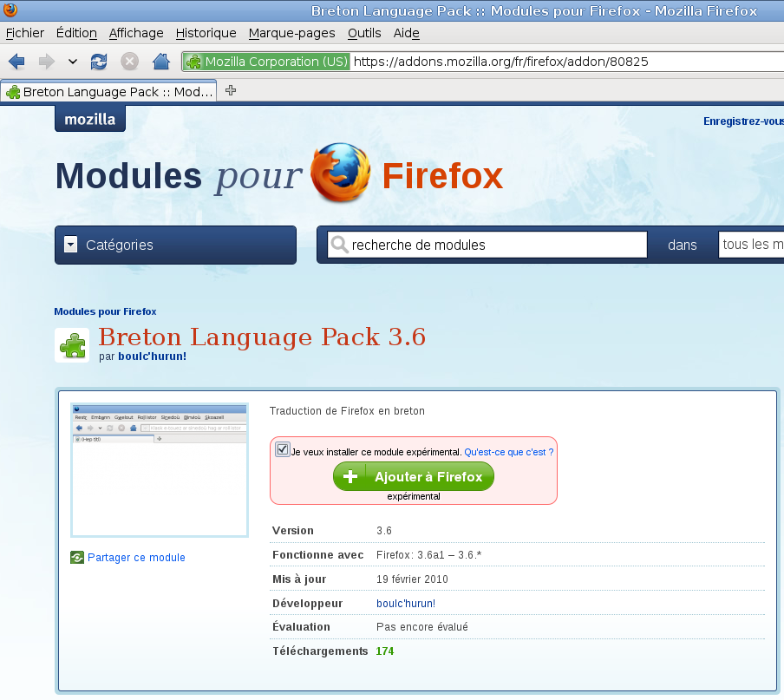Click the puzzle icon beside Breton Language Pack
The image size is (784, 700).
pyautogui.click(x=71, y=344)
